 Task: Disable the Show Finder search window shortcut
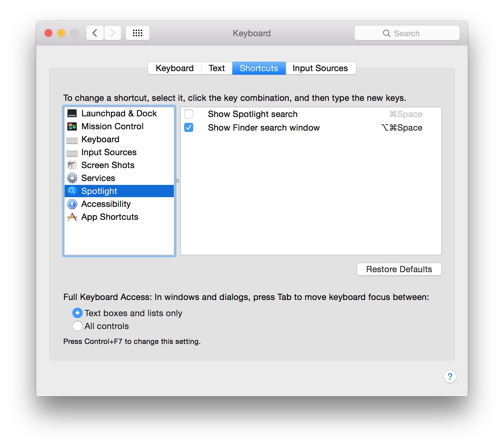pyautogui.click(x=189, y=127)
